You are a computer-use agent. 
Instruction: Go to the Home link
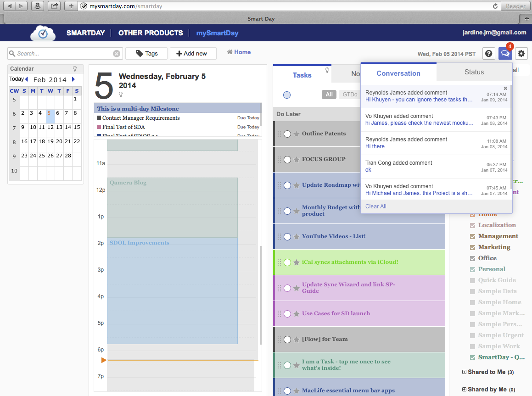tap(239, 52)
